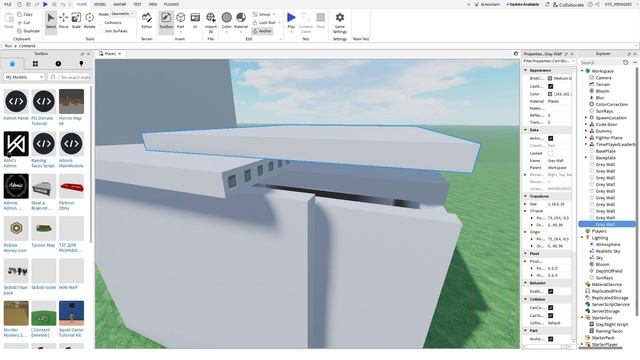The width and height of the screenshot is (640, 360).
Task: Click the Cut button
Action: click(x=24, y=22)
